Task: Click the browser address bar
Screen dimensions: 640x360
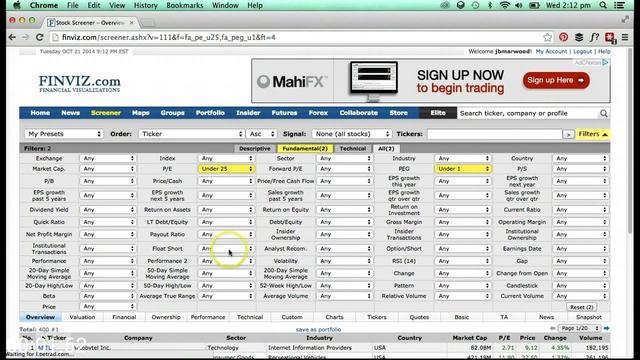Action: 297,38
